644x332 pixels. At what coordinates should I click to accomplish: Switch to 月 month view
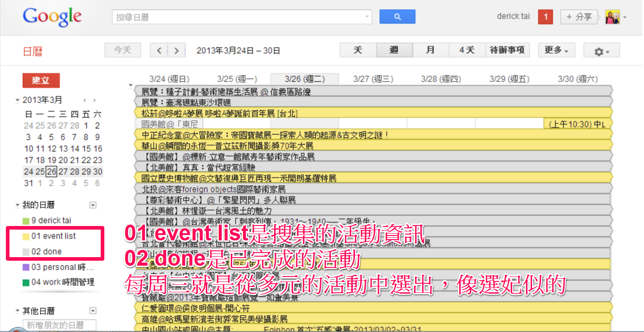[x=430, y=50]
